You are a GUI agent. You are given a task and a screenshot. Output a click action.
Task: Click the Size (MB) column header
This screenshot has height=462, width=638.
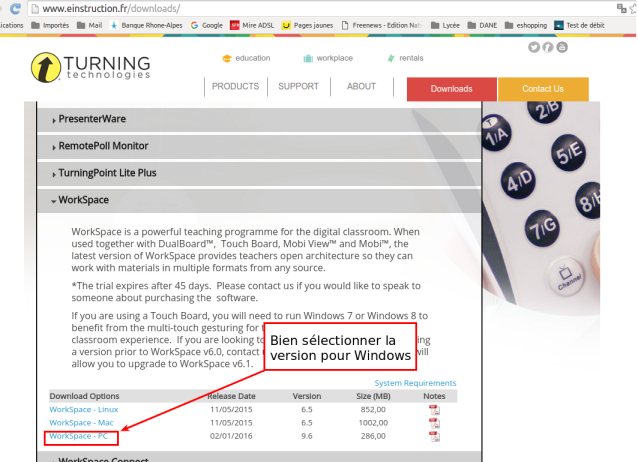pos(373,396)
